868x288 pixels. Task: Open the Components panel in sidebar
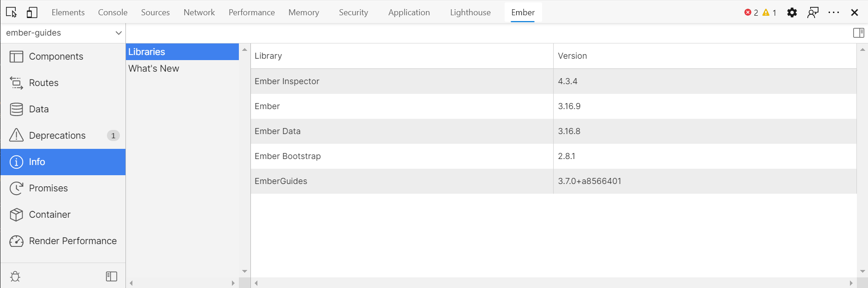click(x=56, y=56)
